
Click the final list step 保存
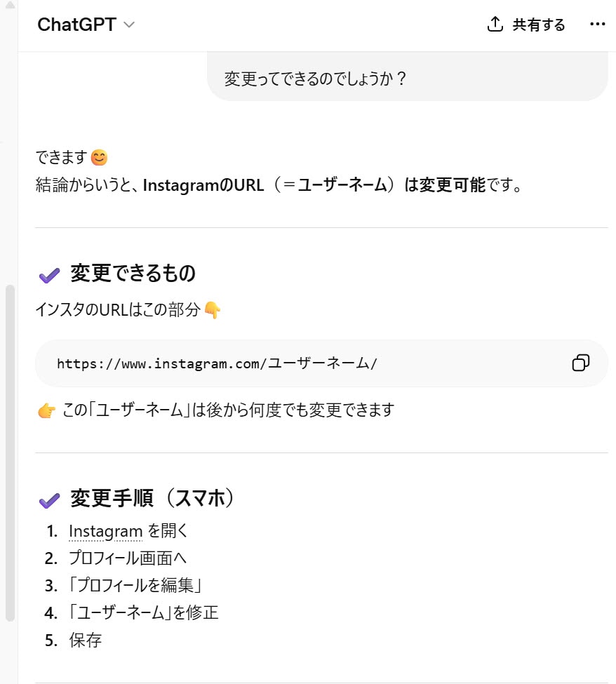85,640
